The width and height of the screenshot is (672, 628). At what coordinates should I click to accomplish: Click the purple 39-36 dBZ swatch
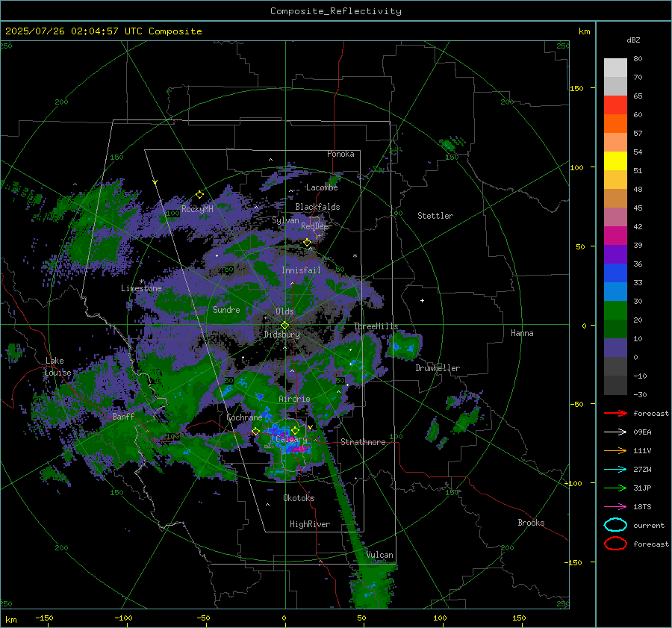[x=615, y=255]
